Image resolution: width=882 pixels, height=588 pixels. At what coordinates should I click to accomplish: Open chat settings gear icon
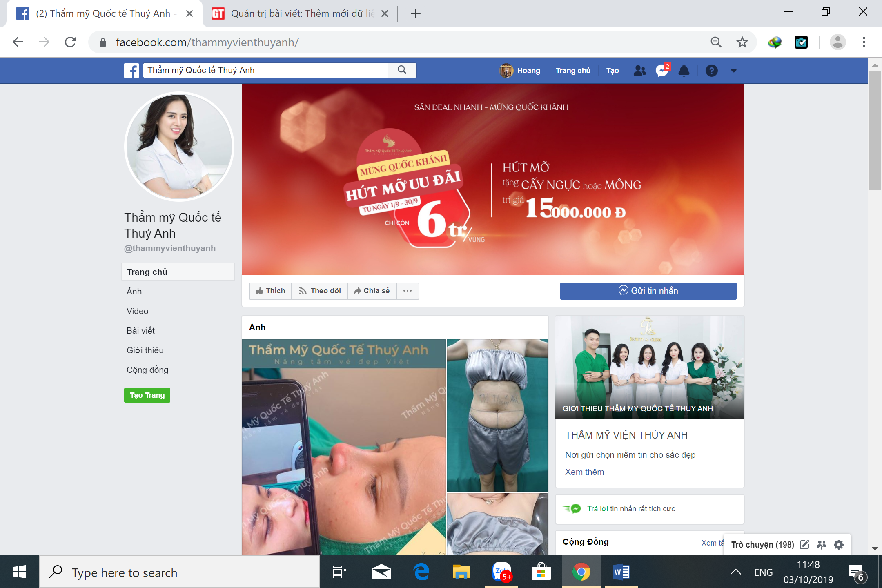pos(839,544)
